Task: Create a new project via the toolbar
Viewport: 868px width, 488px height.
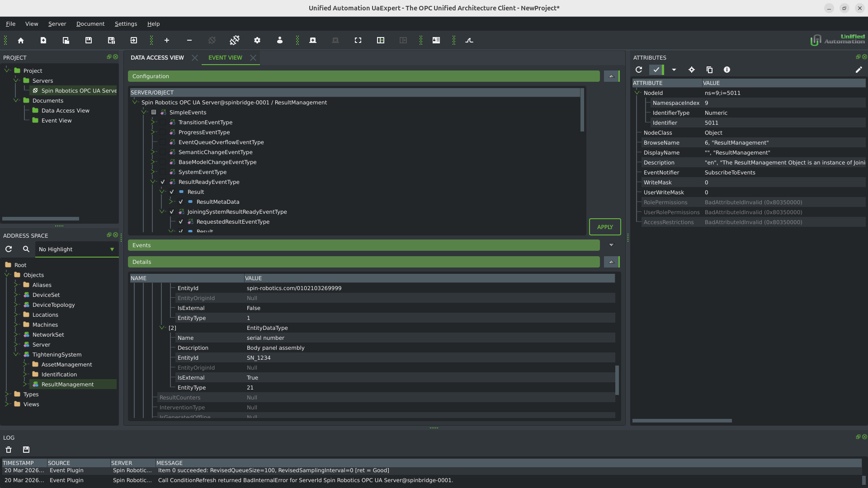Action: pos(43,41)
